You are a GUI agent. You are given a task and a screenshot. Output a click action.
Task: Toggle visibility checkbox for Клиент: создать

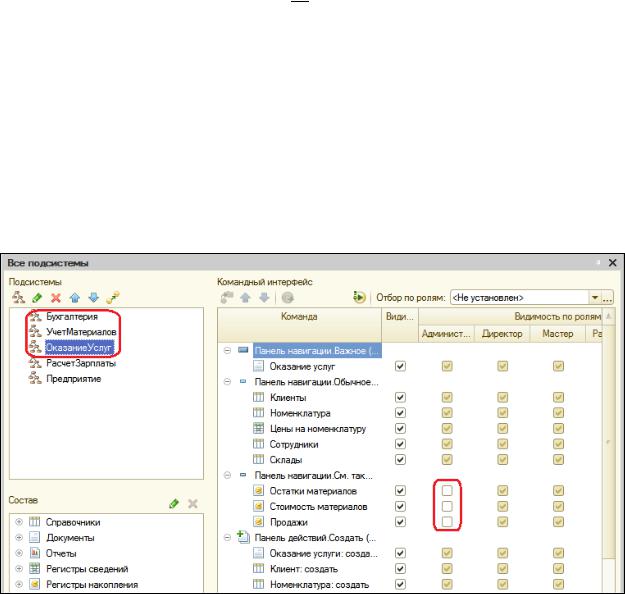pyautogui.click(x=400, y=568)
